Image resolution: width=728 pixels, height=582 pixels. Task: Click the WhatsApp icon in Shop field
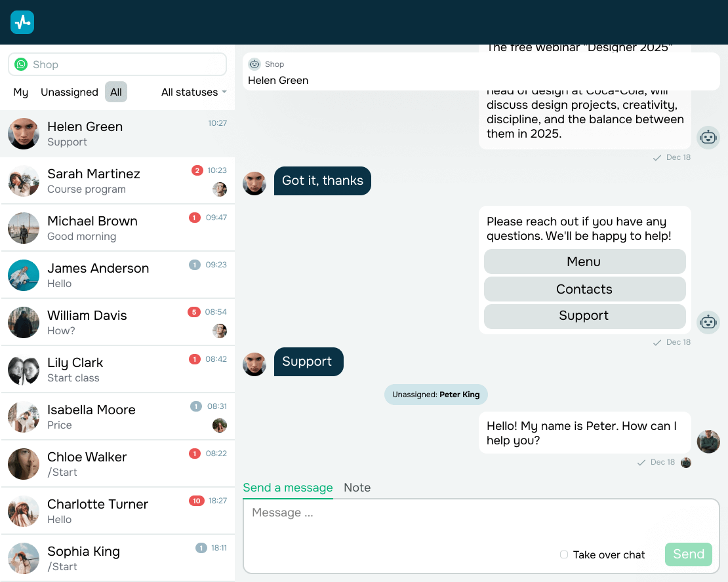[x=21, y=64]
